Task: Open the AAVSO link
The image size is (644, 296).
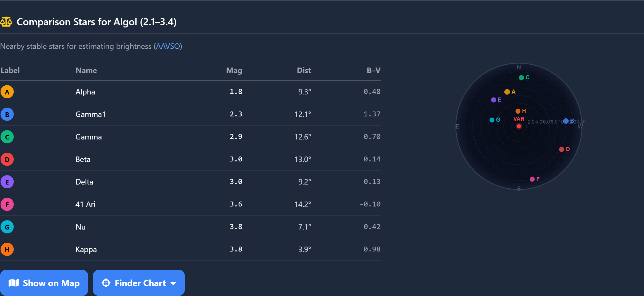Action: [168, 46]
